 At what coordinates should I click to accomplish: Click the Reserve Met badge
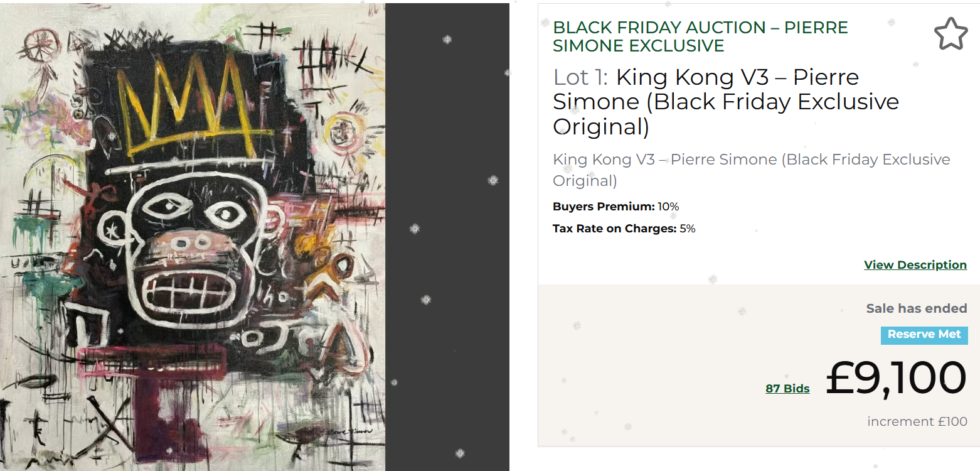[x=924, y=335]
